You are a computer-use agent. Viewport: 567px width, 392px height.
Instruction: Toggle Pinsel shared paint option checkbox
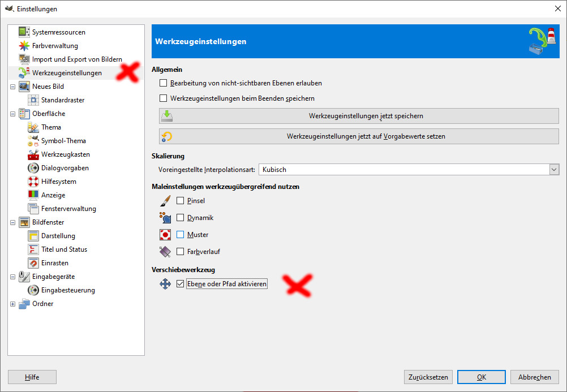coord(181,201)
